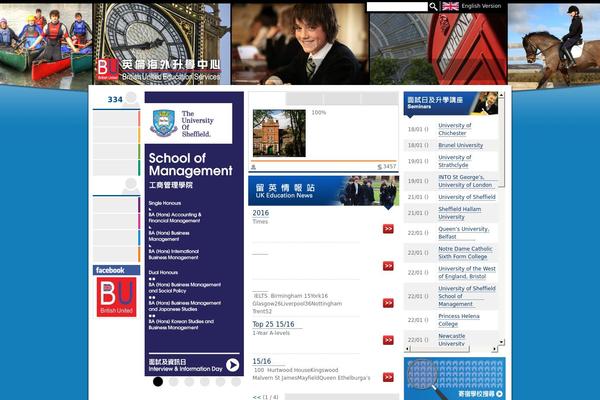Click the 334 sidebar heading
600x400 pixels.
[115, 100]
